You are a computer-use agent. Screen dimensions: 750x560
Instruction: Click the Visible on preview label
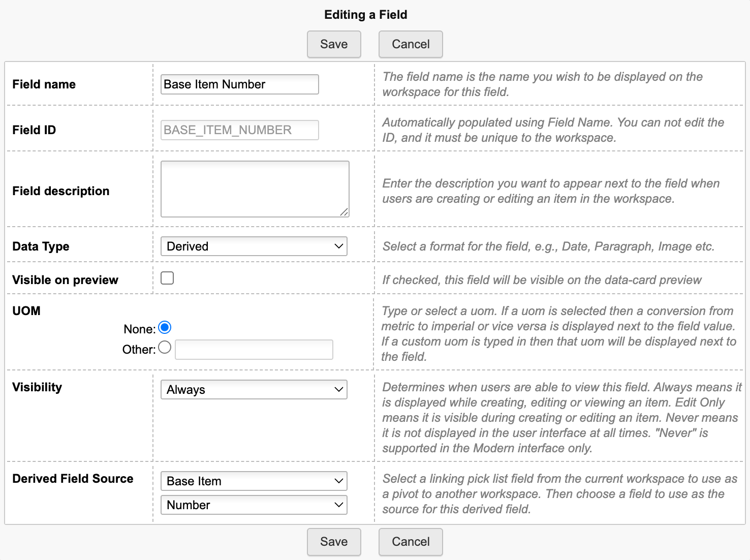(65, 280)
